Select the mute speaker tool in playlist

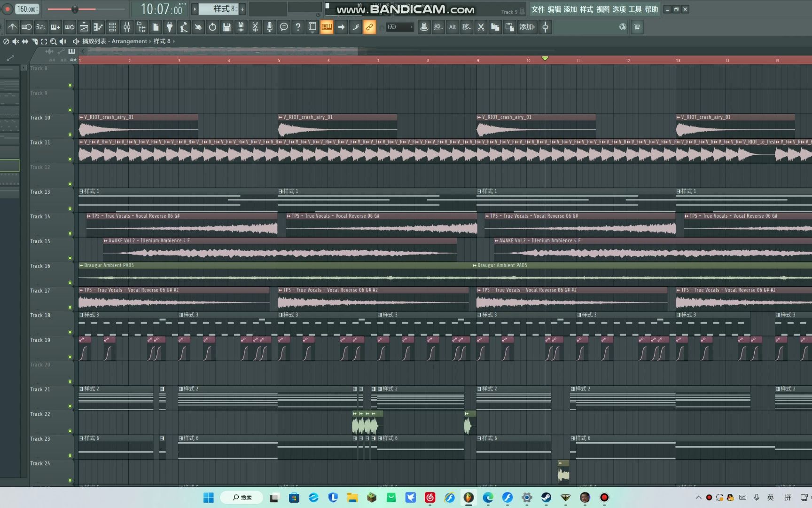16,41
